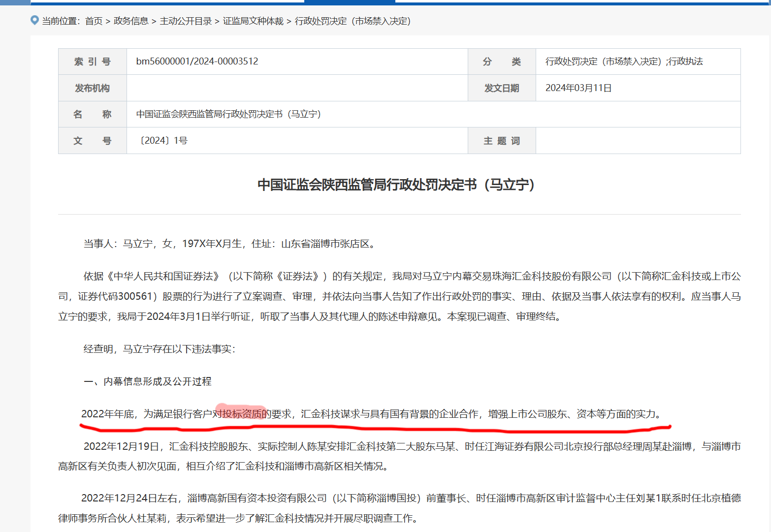Click the line 经查明，马立宁存在以下违法事实
Viewport: 771px width, 532px height.
(x=160, y=349)
